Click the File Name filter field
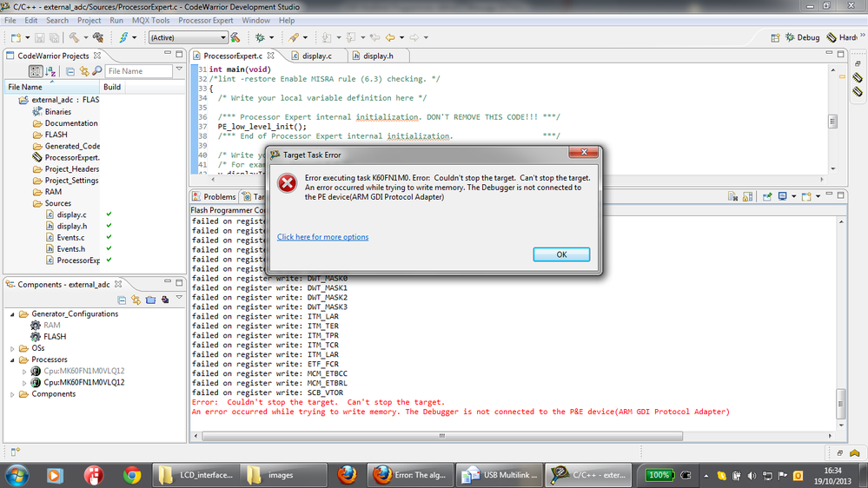 coord(138,71)
